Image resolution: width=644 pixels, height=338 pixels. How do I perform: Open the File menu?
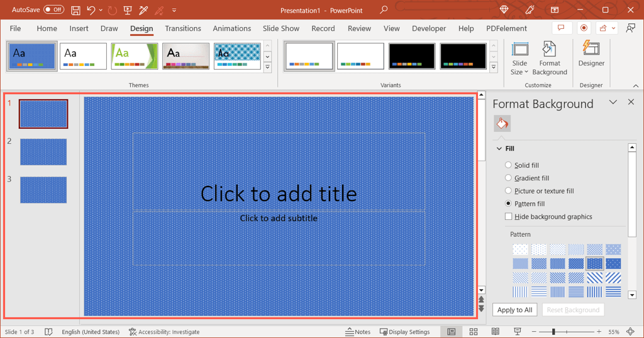(x=15, y=28)
